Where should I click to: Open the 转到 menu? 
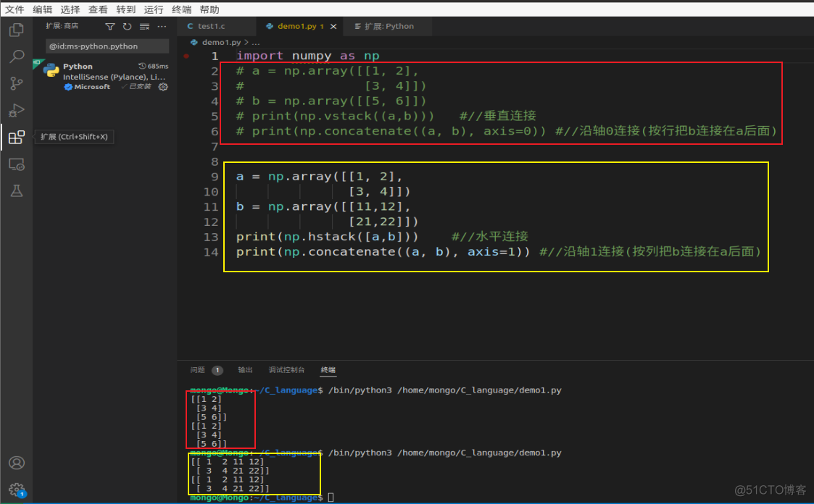125,9
